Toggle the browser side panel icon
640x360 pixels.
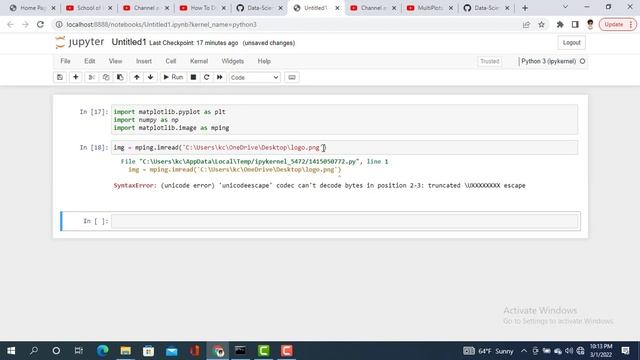point(575,24)
